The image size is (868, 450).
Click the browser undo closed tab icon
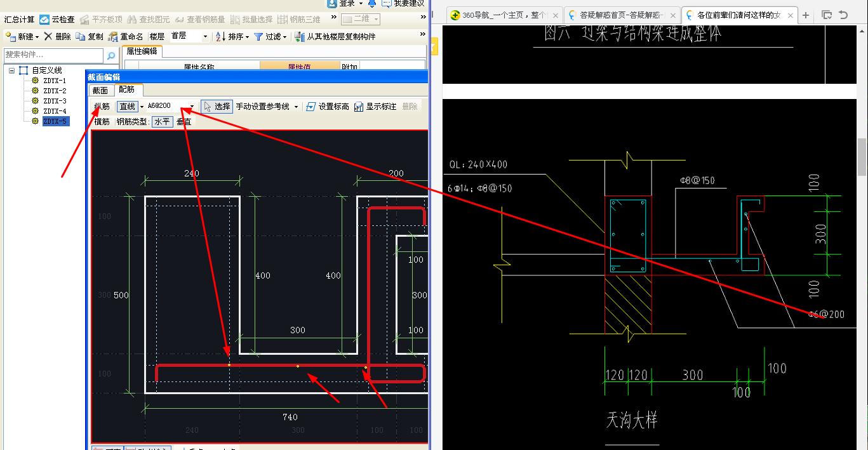pyautogui.click(x=843, y=15)
